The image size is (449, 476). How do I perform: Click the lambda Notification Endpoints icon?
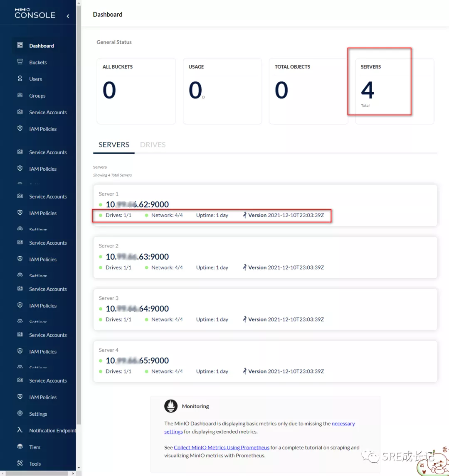(20, 430)
